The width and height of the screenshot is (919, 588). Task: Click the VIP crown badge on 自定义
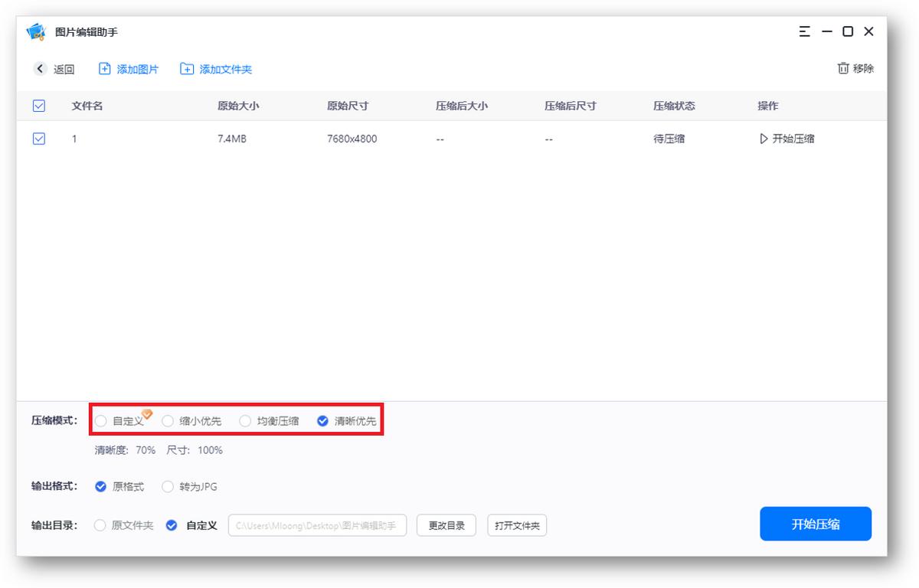coord(145,414)
